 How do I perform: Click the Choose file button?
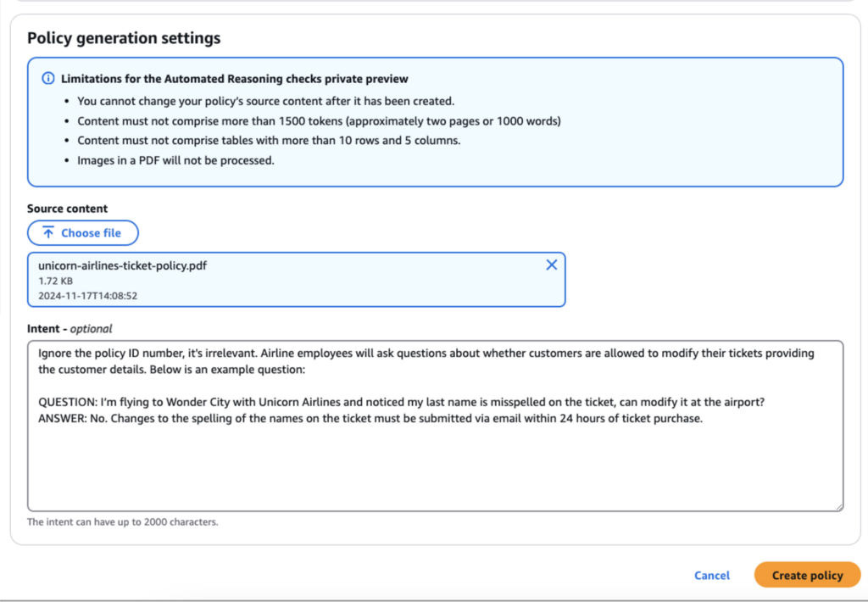tap(83, 232)
